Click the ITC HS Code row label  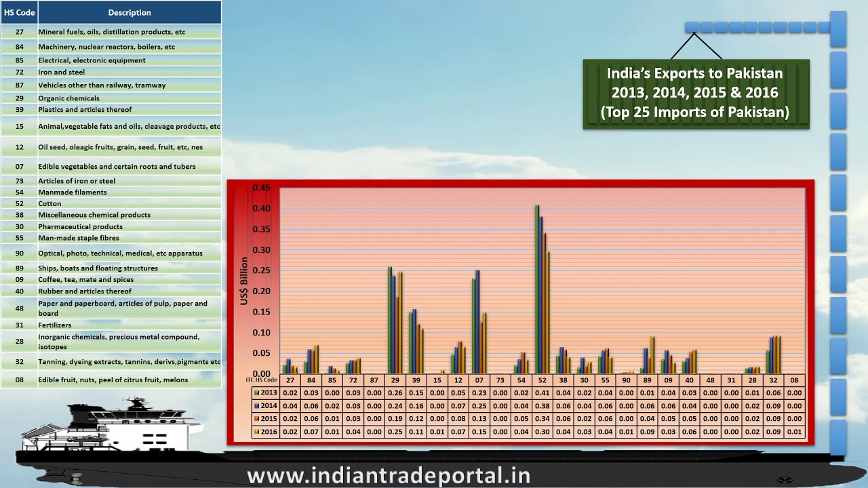point(261,380)
